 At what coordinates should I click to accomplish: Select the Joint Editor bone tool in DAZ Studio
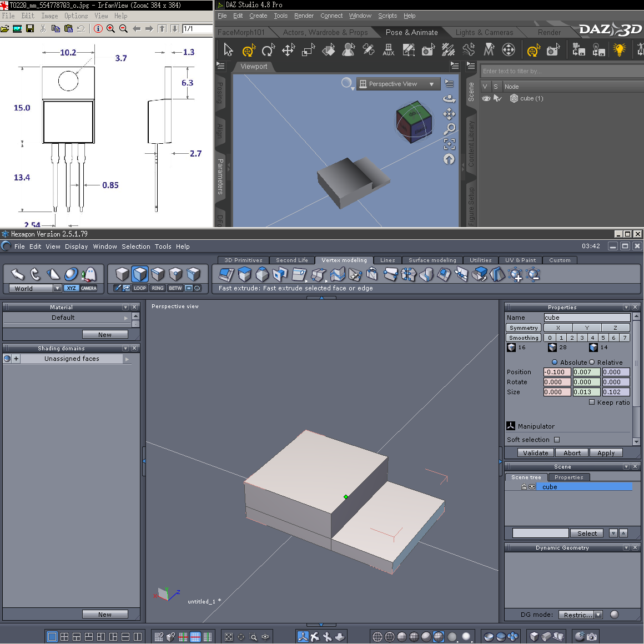point(468,50)
